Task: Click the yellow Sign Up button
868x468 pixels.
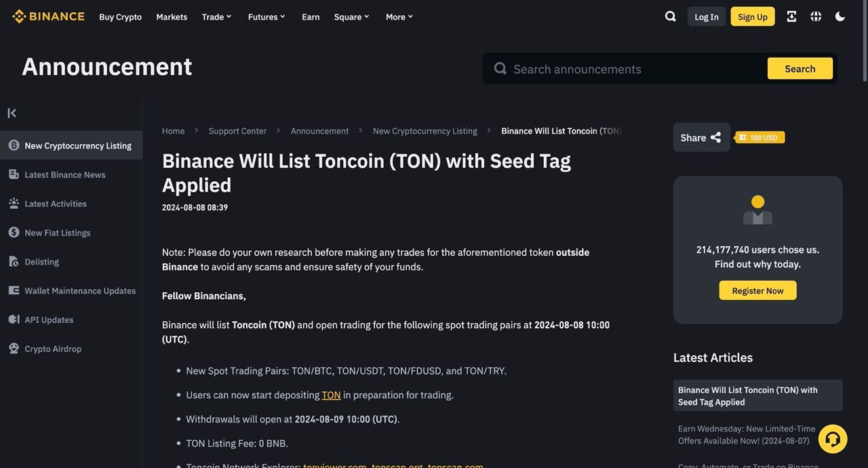Action: pos(753,16)
